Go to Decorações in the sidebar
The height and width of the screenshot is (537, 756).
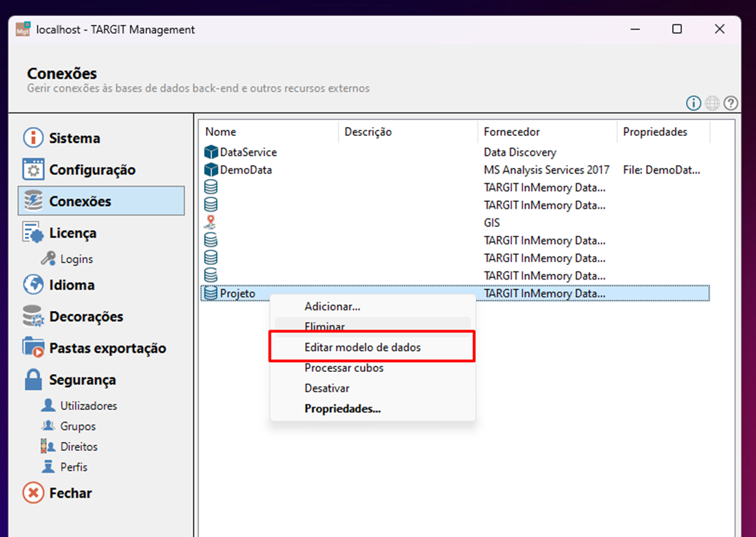click(86, 316)
